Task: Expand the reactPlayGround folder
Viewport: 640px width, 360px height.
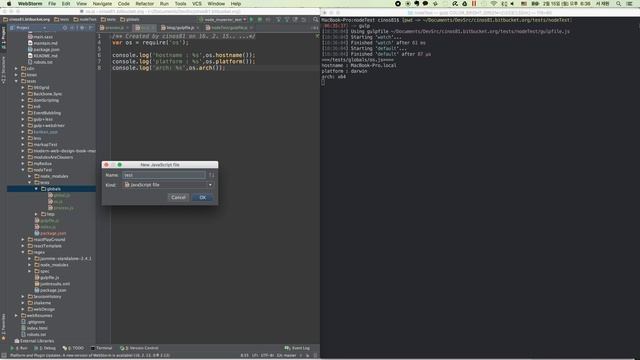Action: tap(23, 240)
